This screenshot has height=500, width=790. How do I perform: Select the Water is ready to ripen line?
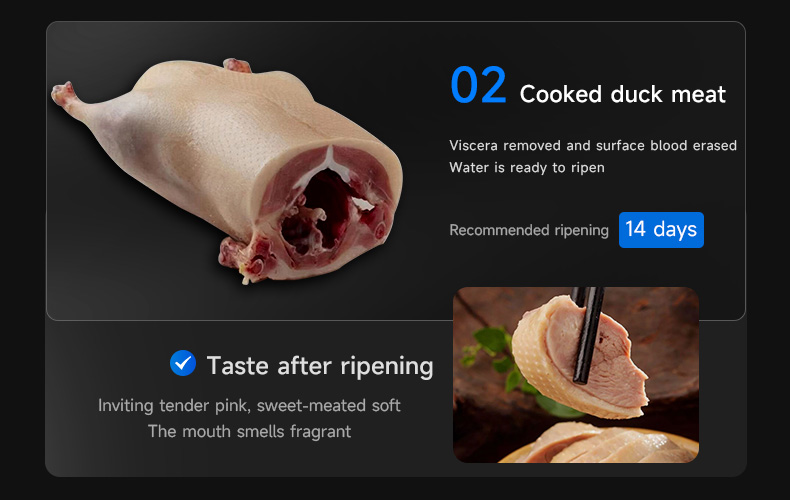[x=526, y=168]
